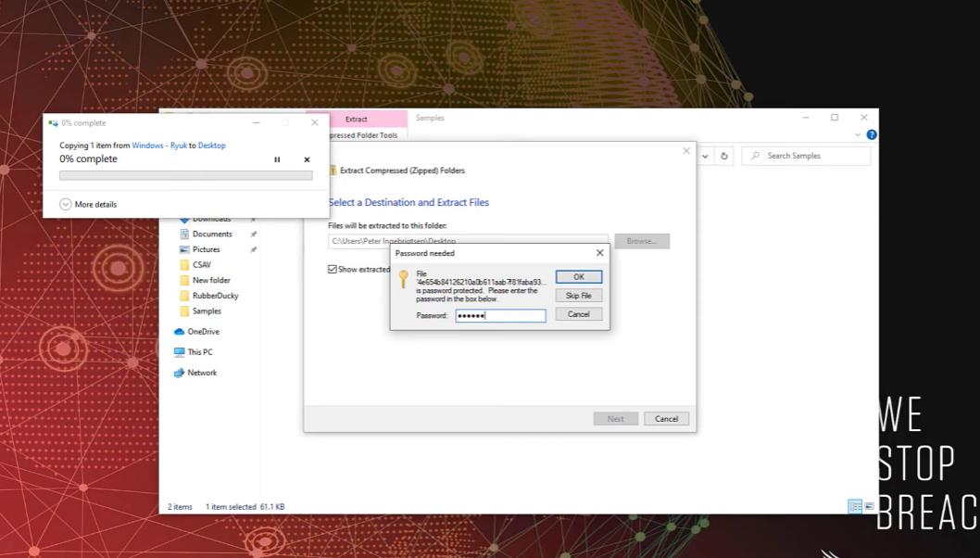Focus the Password input field
980x558 pixels.
pyautogui.click(x=500, y=316)
